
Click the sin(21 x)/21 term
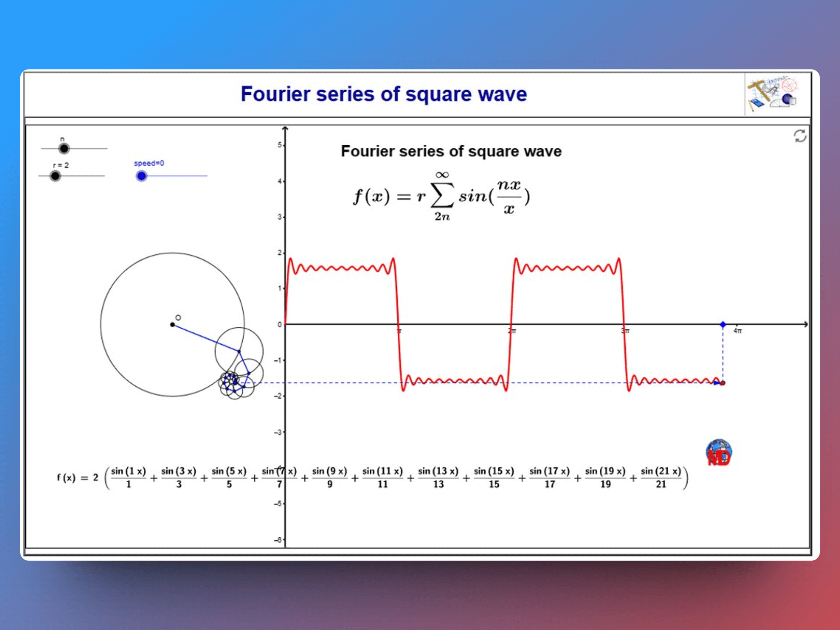(661, 477)
